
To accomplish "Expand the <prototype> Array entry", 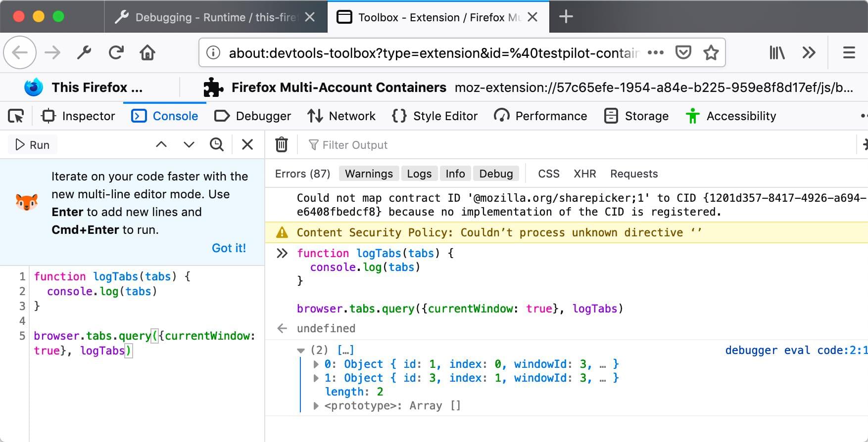I will point(316,406).
